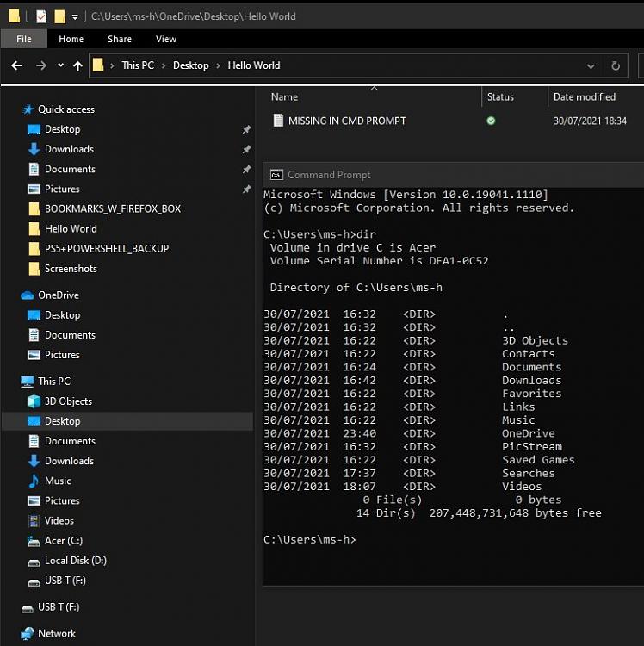This screenshot has width=644, height=646.
Task: Click the Properties quick access toolbar icon
Action: pyautogui.click(x=41, y=16)
